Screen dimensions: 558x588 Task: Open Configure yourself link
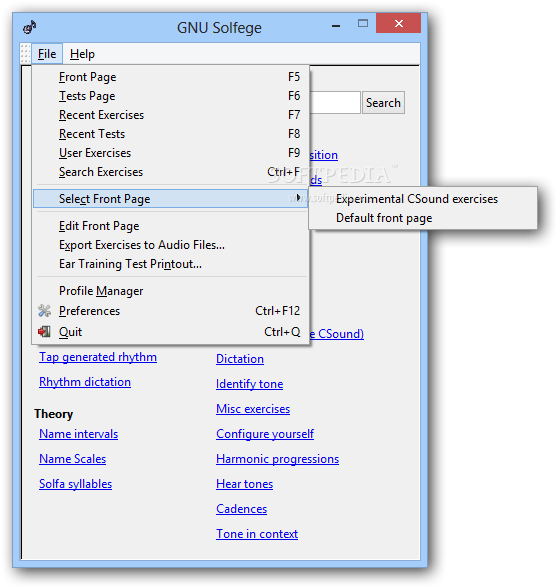[x=265, y=434]
